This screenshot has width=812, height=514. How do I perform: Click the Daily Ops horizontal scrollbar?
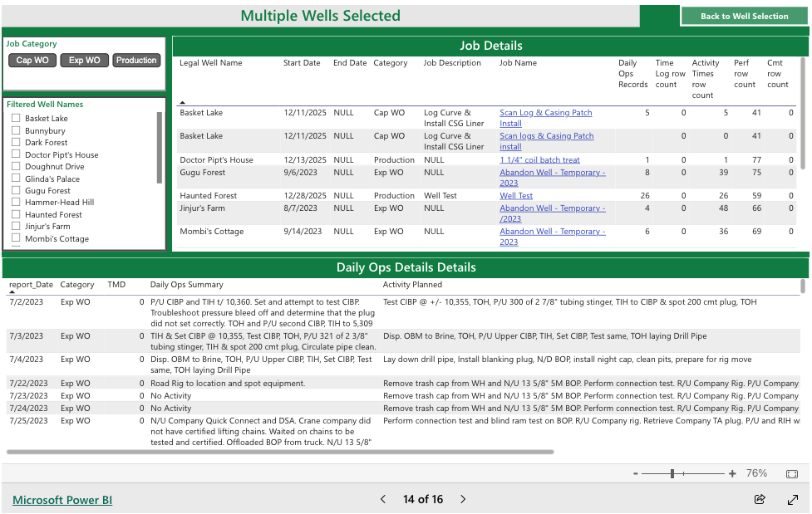pyautogui.click(x=280, y=453)
